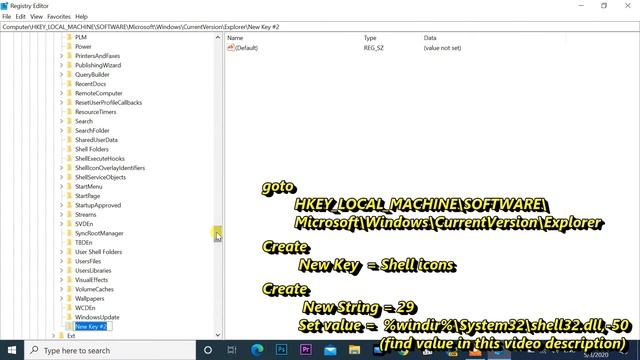Select the REG_SZ type cell
This screenshot has width=640, height=360.
coord(373,48)
